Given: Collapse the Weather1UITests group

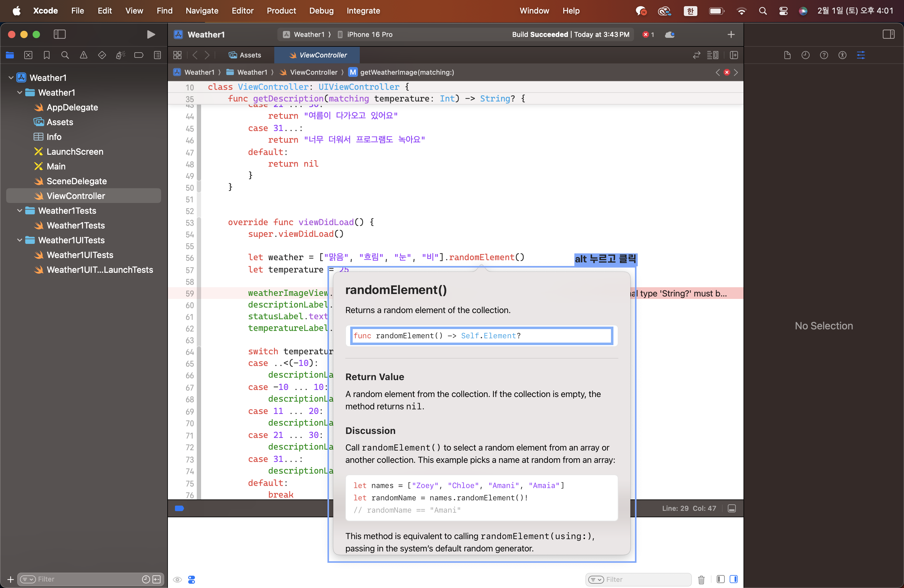Looking at the screenshot, I should point(20,240).
